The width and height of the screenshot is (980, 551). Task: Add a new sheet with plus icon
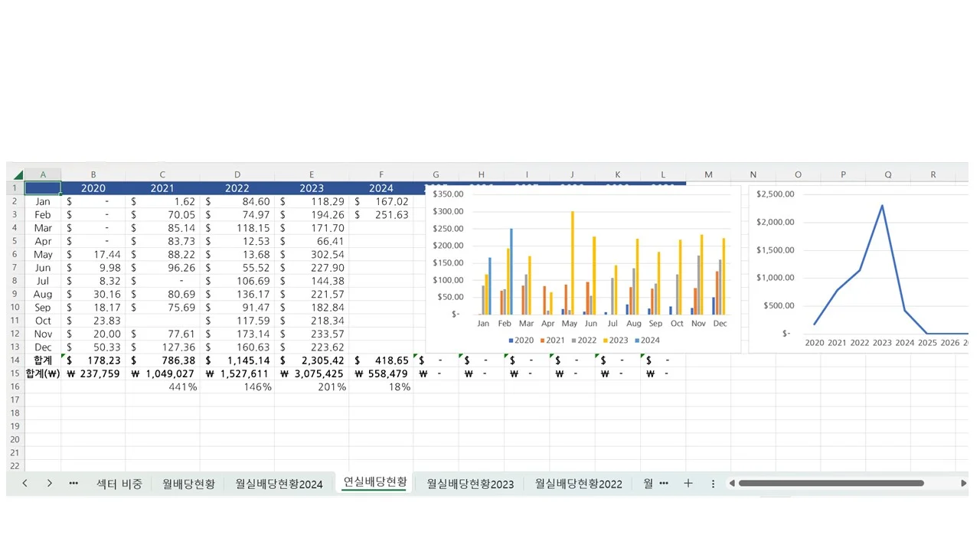[688, 484]
